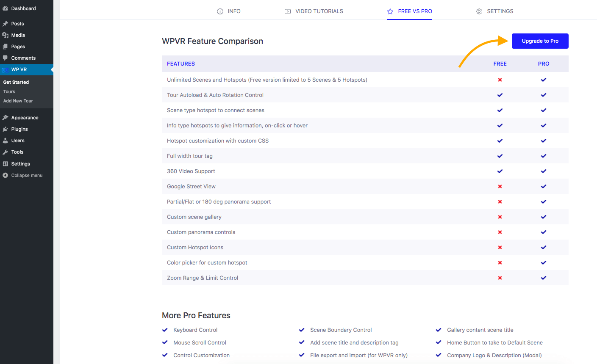The width and height of the screenshot is (597, 364).
Task: Click the 'More Pro Features' heading
Action: 196,315
